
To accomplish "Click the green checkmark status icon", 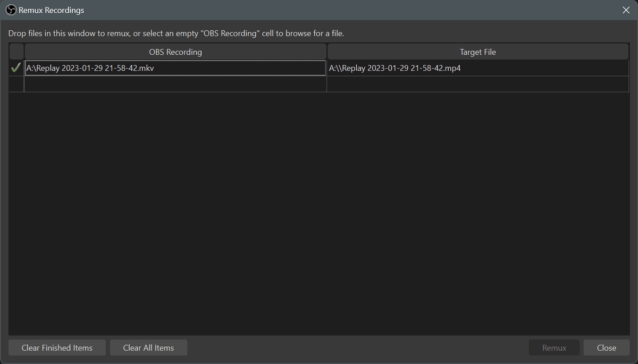I will pyautogui.click(x=16, y=68).
